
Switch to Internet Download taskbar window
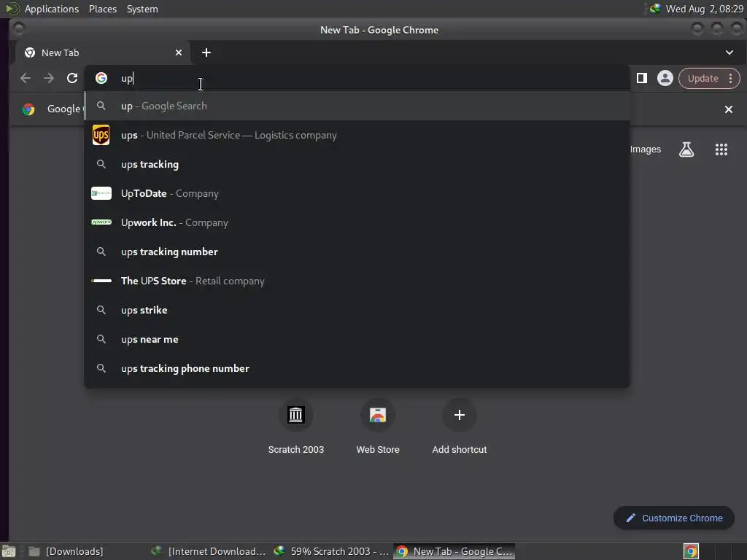pyautogui.click(x=209, y=551)
